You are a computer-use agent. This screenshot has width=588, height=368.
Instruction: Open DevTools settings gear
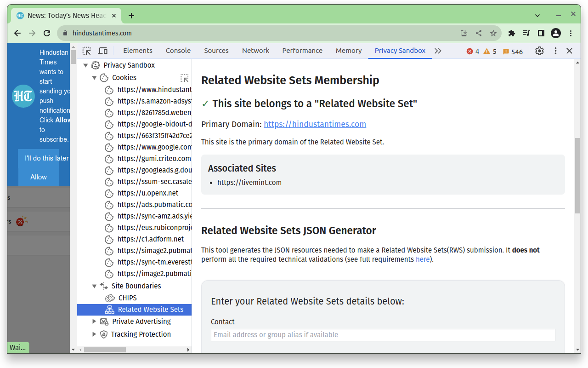coord(539,51)
